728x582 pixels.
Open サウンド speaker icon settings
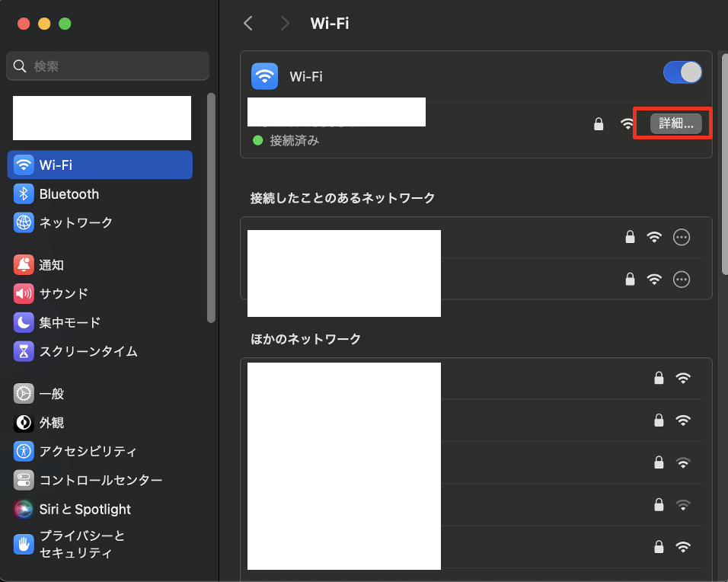pyautogui.click(x=24, y=293)
